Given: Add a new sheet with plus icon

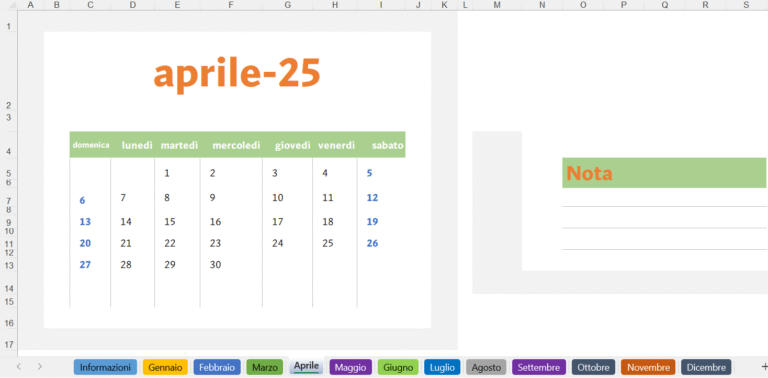Looking at the screenshot, I should pos(764,367).
